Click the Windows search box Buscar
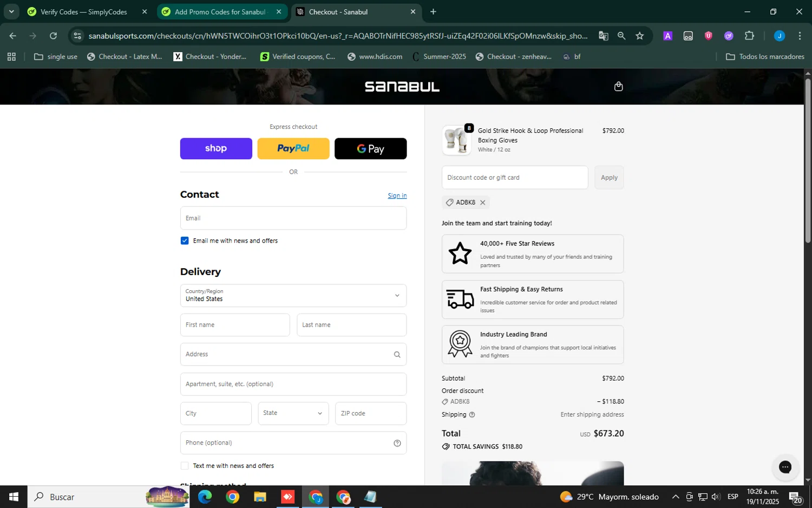The height and width of the screenshot is (508, 812). [108, 497]
